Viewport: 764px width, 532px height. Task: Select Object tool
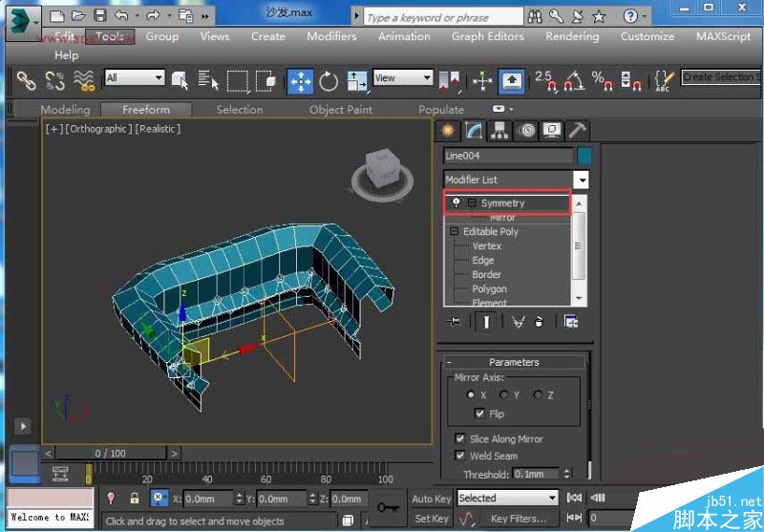click(x=180, y=80)
